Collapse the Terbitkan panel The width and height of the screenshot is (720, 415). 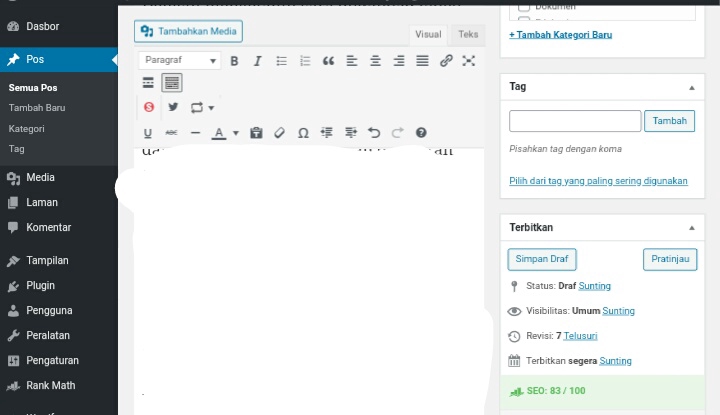pyautogui.click(x=692, y=228)
